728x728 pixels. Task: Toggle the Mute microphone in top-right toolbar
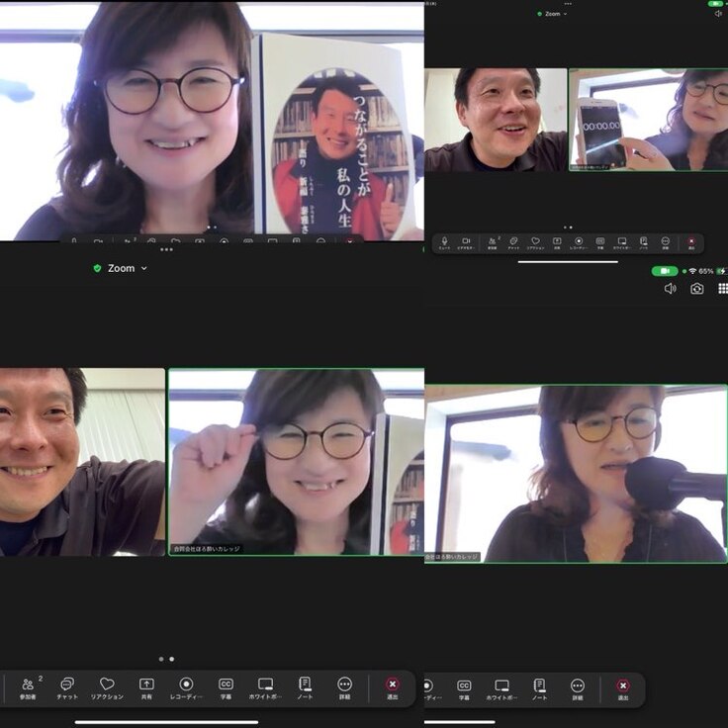444,241
